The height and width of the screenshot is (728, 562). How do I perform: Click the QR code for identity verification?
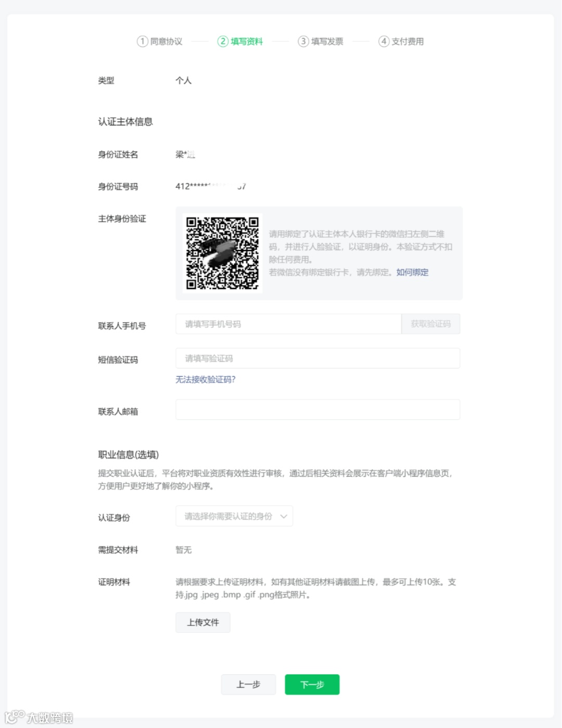click(222, 253)
